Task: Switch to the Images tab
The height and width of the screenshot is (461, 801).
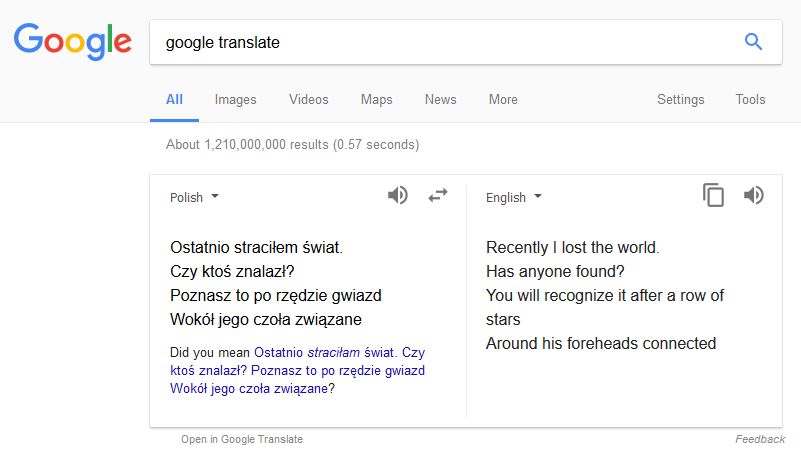Action: click(x=235, y=99)
